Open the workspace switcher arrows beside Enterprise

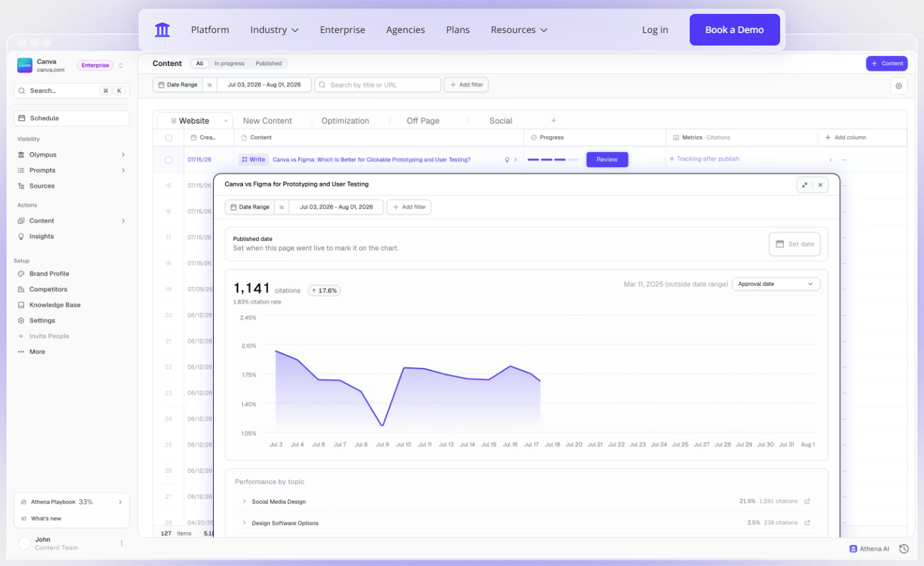tap(121, 65)
